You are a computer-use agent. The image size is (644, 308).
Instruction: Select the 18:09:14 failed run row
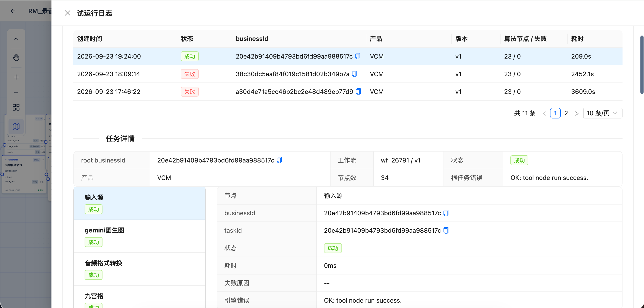click(x=348, y=74)
